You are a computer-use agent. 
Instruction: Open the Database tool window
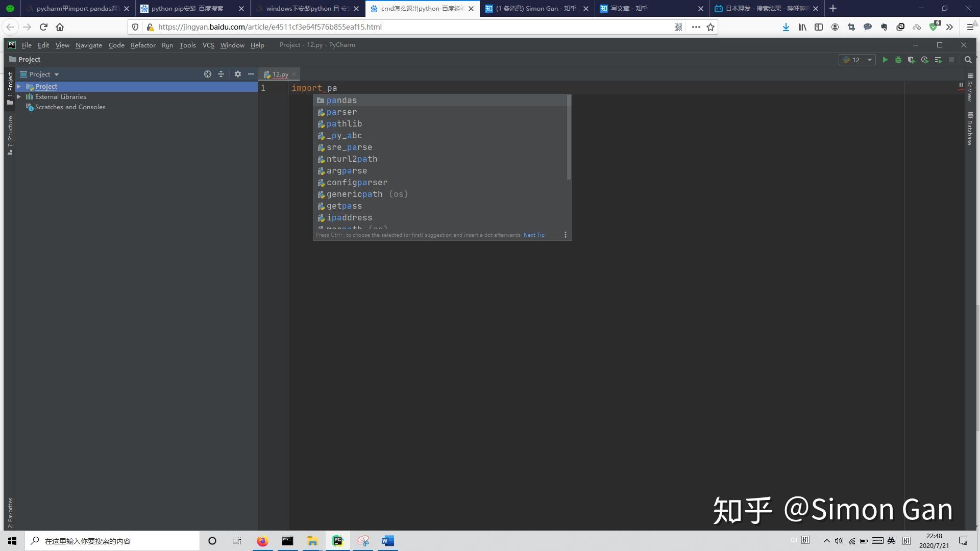(969, 129)
